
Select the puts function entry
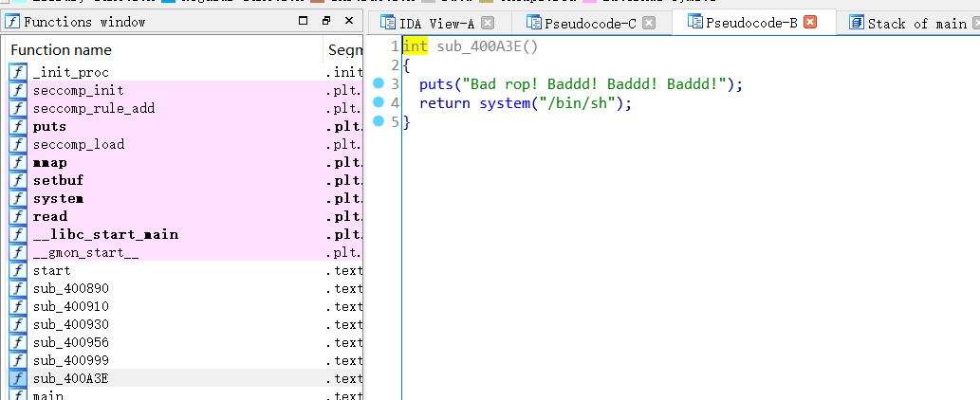pyautogui.click(x=185, y=127)
